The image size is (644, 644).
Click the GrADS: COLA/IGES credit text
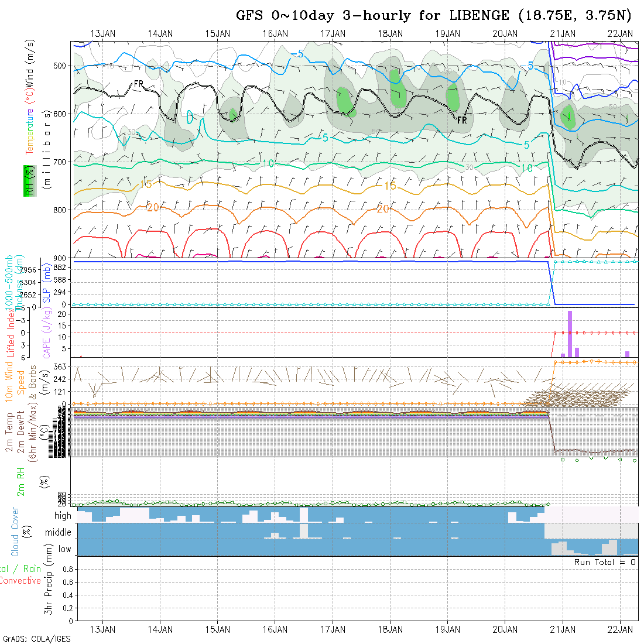[x=36, y=639]
